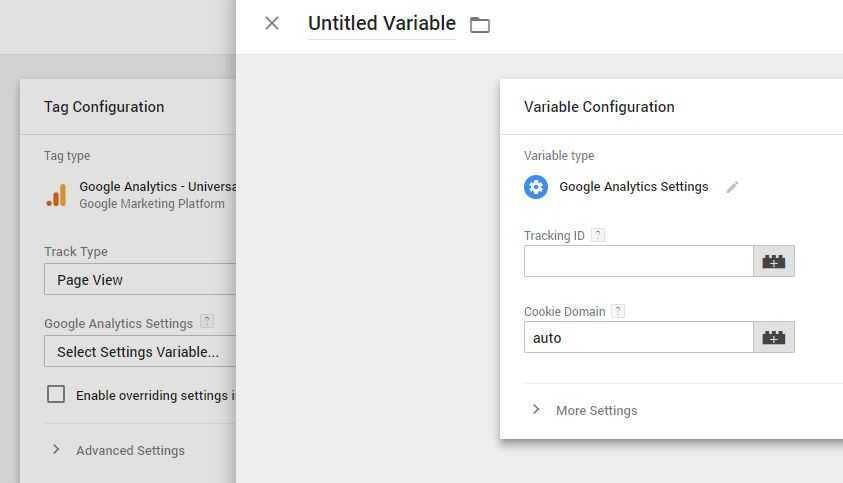Click into the Tracking ID field
The width and height of the screenshot is (843, 483).
tap(639, 261)
